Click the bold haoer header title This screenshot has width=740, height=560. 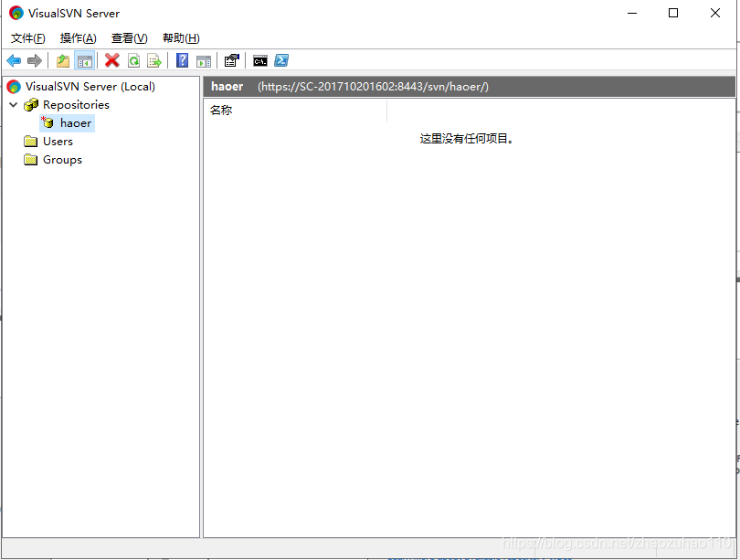tap(227, 87)
